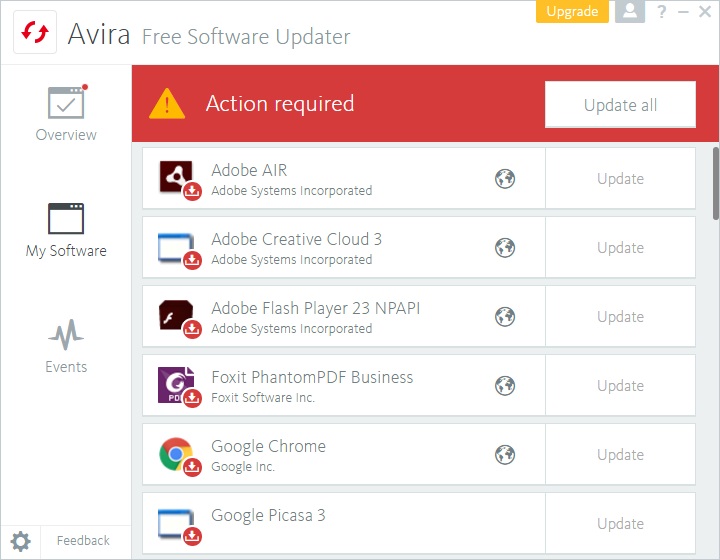The image size is (720, 560).
Task: Open My Software section icon
Action: coord(66,218)
